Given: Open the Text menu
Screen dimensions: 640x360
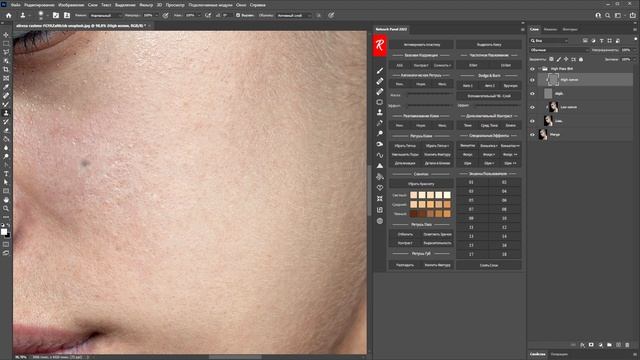Looking at the screenshot, I should 106,5.
